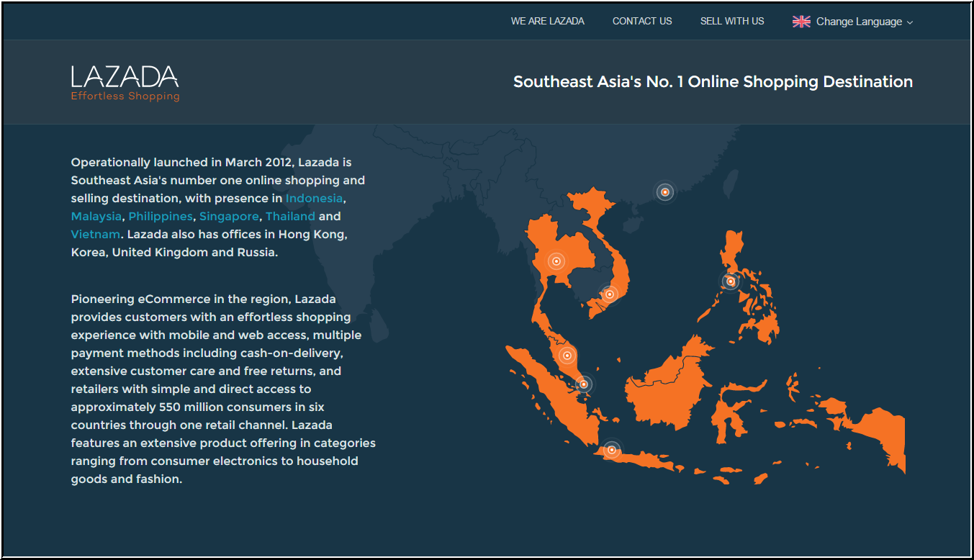
Task: Click the 'Pioneering eCommerce in the region' text
Action: [223, 389]
